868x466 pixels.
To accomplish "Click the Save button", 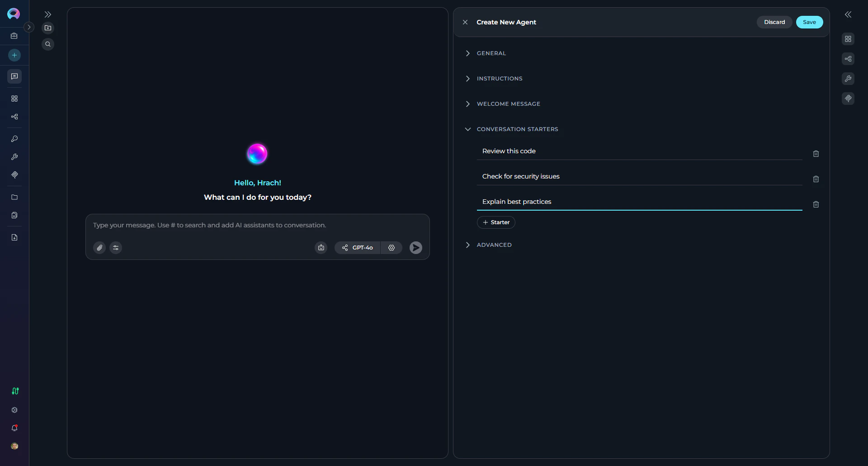I will (809, 22).
